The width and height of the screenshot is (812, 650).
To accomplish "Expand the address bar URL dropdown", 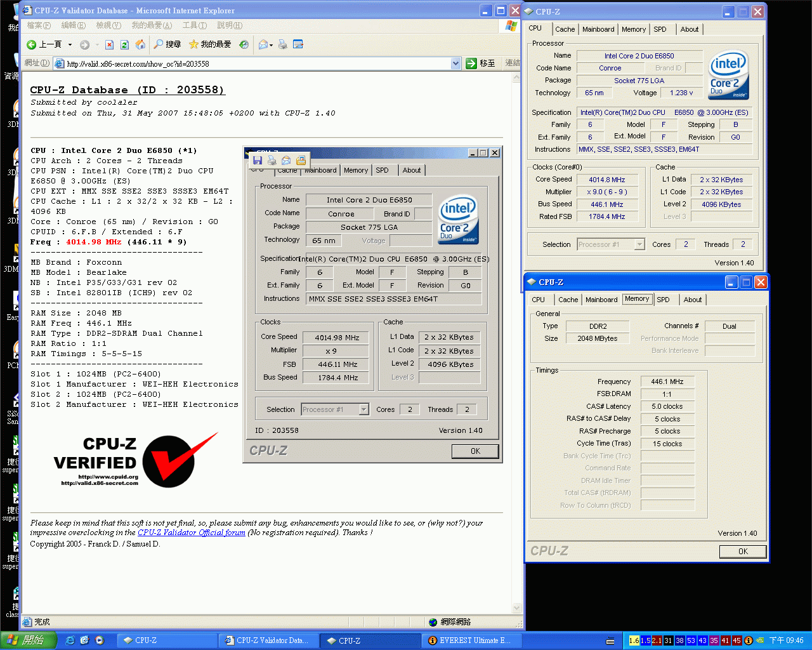I will point(455,63).
